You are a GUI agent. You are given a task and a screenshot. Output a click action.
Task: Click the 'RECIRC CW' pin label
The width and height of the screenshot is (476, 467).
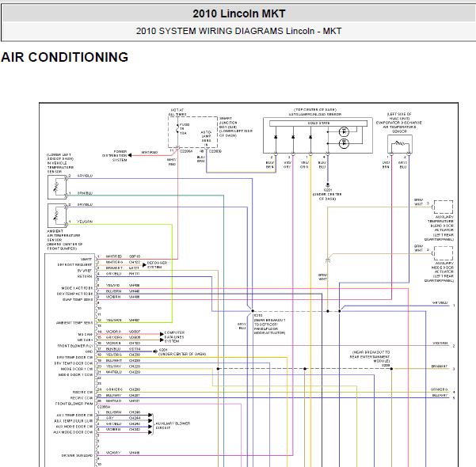point(82,392)
